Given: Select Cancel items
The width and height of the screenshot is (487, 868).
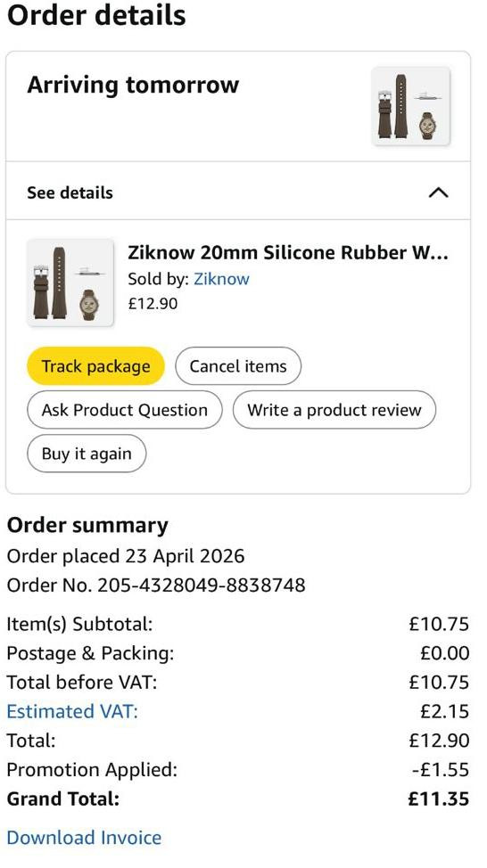Looking at the screenshot, I should tap(238, 366).
